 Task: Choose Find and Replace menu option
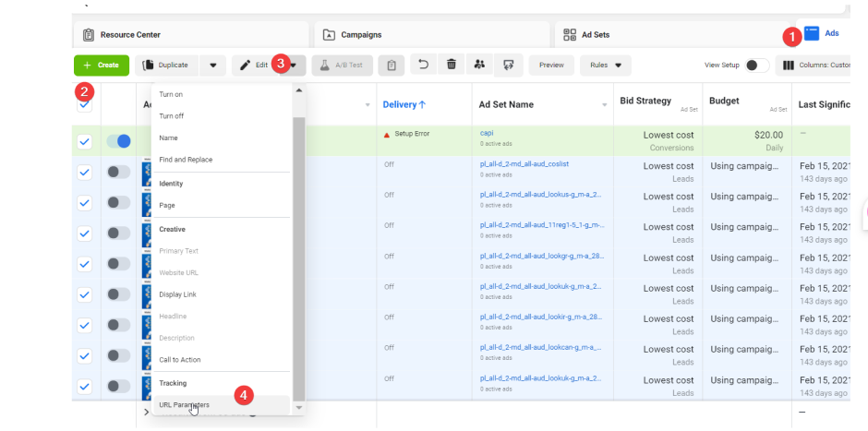pyautogui.click(x=186, y=160)
